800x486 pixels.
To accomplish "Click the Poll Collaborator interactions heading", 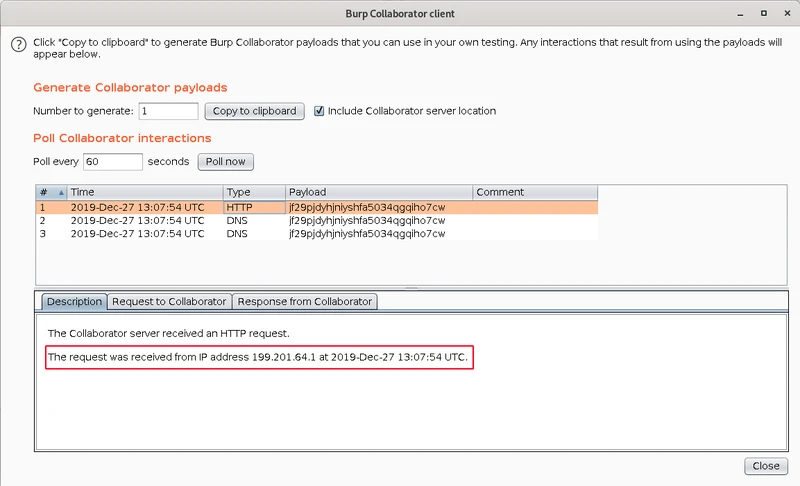I will pos(122,138).
